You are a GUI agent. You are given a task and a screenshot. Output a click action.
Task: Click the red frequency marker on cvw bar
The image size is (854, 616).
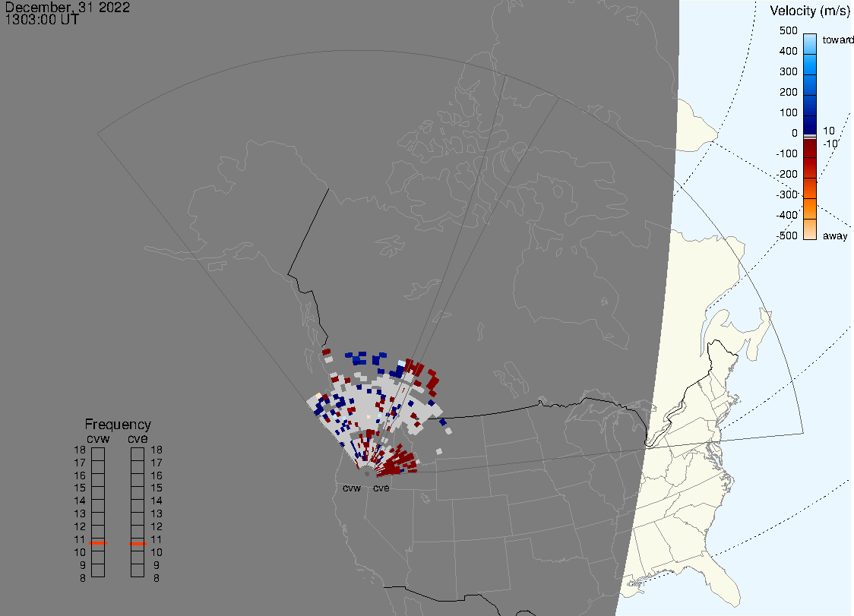98,543
